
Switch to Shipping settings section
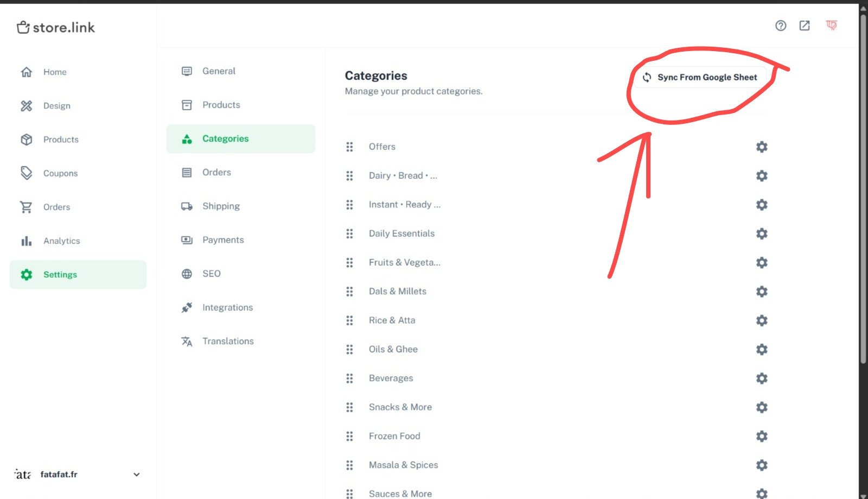[221, 206]
